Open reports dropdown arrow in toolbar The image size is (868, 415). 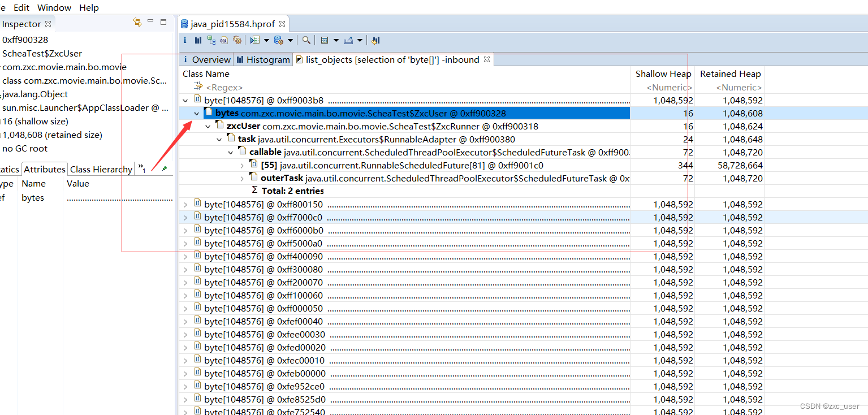pos(266,40)
